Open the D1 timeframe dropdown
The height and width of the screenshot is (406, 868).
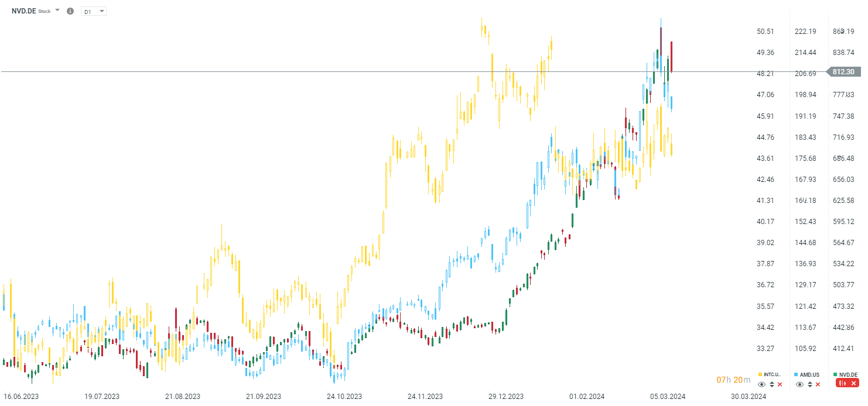[x=94, y=11]
